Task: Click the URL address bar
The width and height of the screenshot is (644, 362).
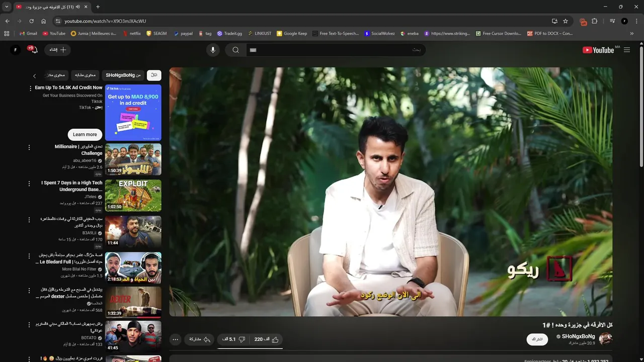Action: tap(302, 21)
